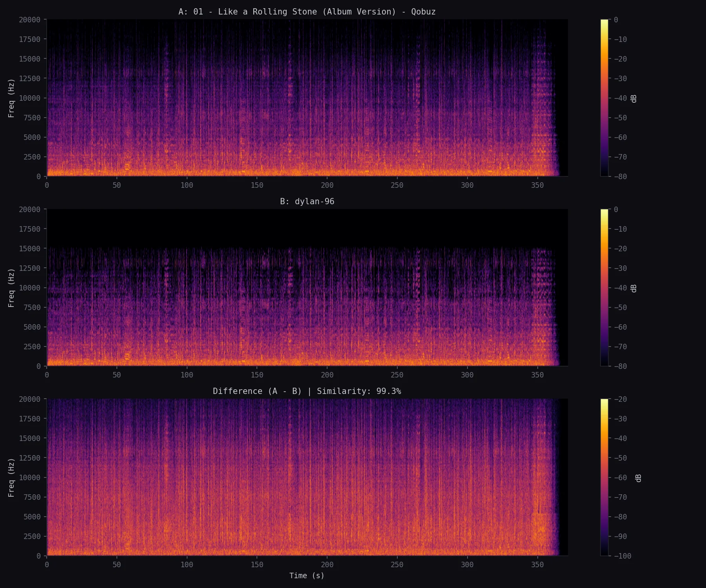Click the "Difference (A - B) | Similarity: 99.3%" title
Image resolution: width=706 pixels, height=588 pixels.
pos(307,391)
